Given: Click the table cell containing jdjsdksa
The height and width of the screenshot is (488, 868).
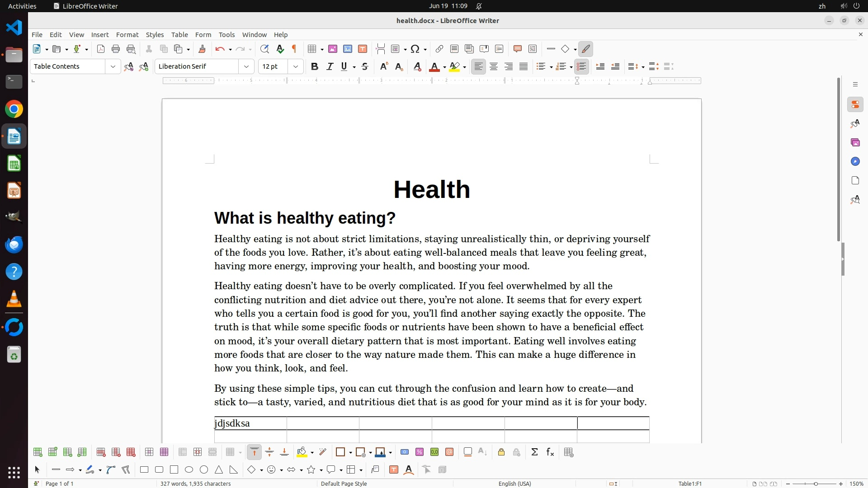Looking at the screenshot, I should pos(250,423).
